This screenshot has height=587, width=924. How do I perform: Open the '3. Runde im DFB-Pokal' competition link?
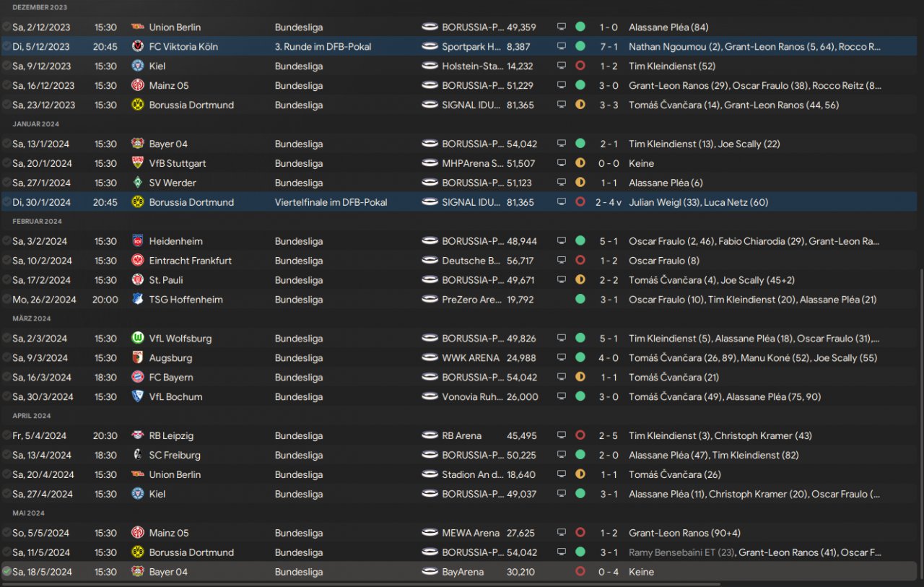323,47
